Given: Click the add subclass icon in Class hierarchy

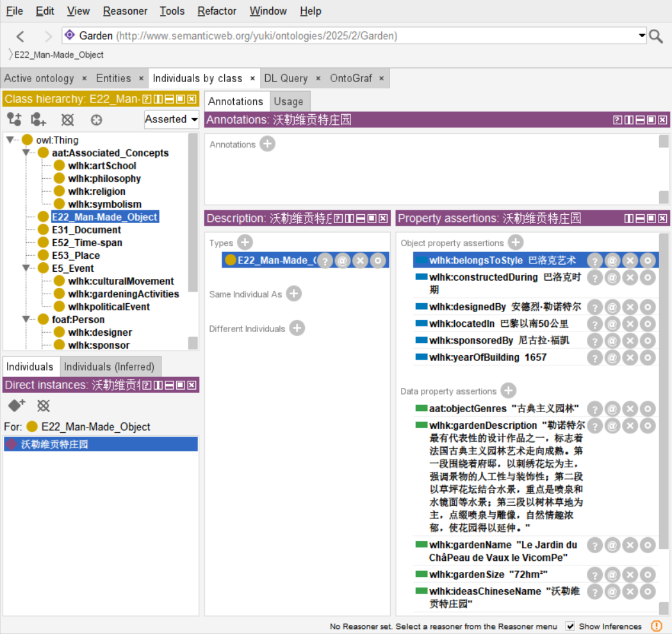Looking at the screenshot, I should tap(14, 119).
